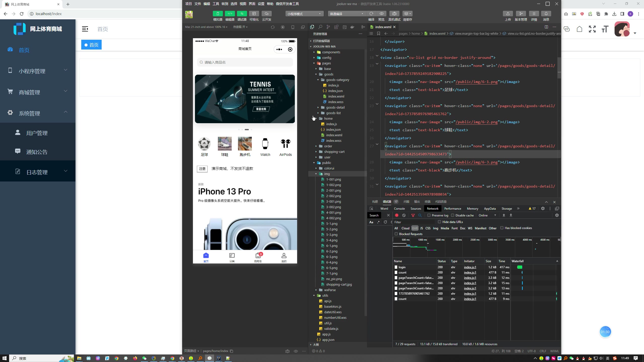
Task: Click the network record button
Action: tap(397, 215)
